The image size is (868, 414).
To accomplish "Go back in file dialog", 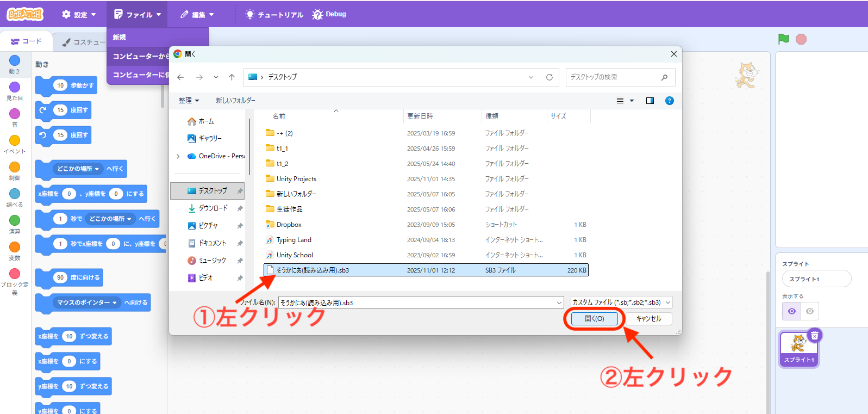I will click(181, 77).
